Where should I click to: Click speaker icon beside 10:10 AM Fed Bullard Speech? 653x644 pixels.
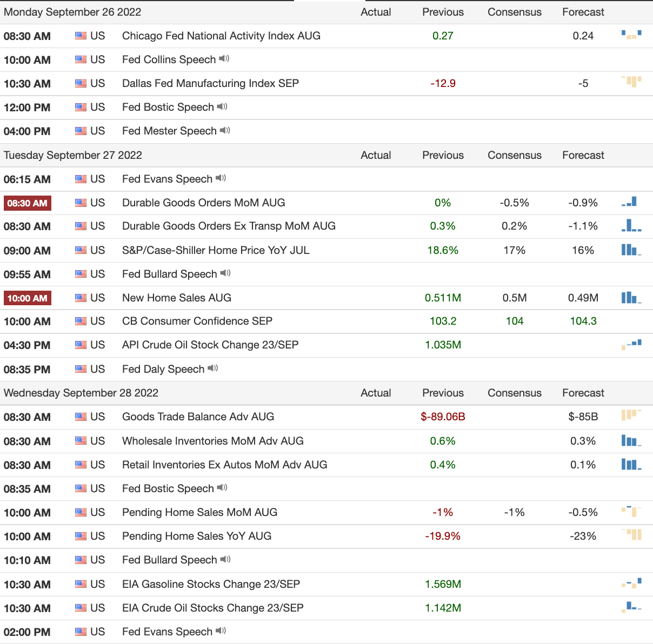click(x=225, y=559)
